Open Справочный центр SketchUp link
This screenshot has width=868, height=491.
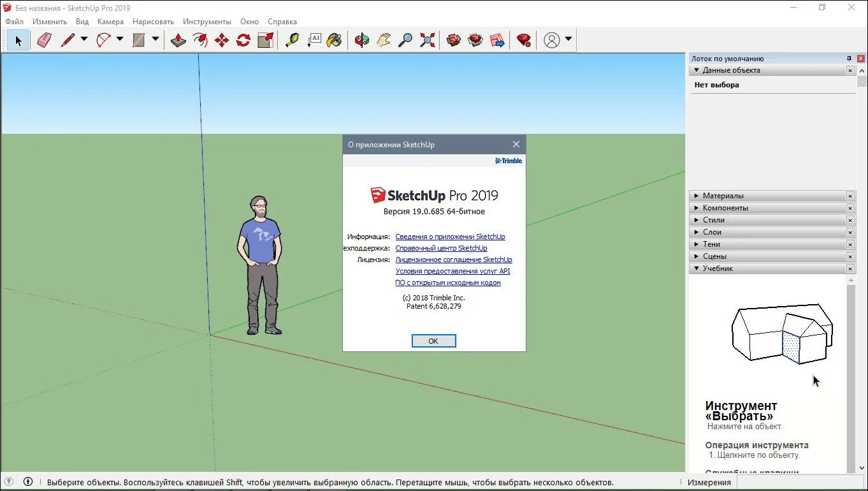click(x=441, y=248)
